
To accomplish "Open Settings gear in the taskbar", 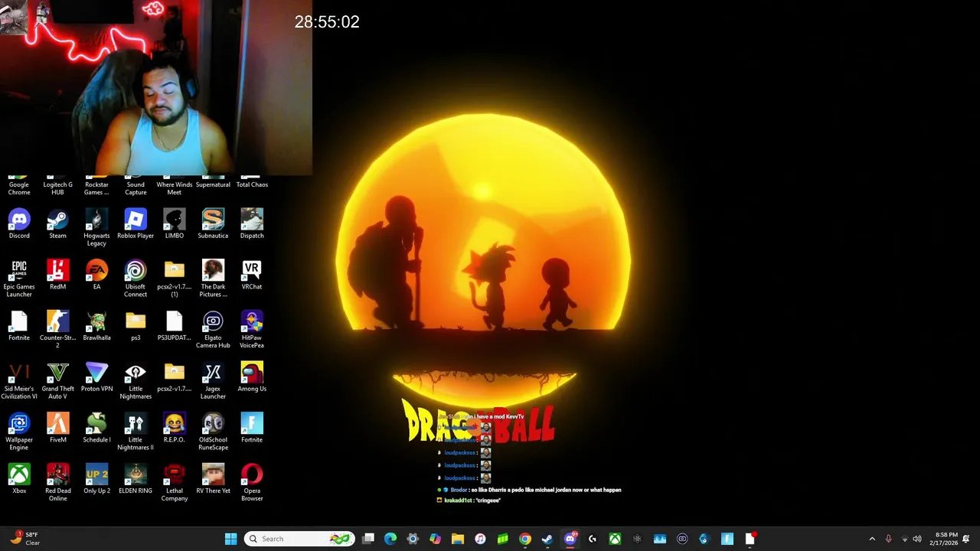I will [413, 539].
